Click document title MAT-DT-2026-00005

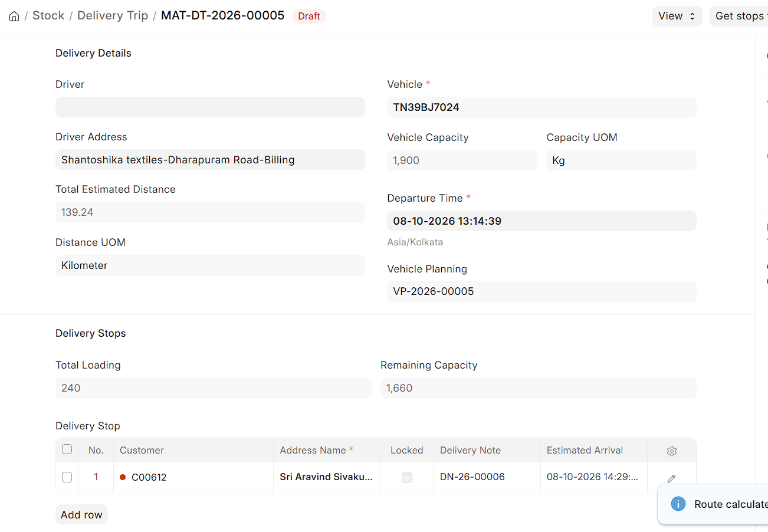pos(223,15)
